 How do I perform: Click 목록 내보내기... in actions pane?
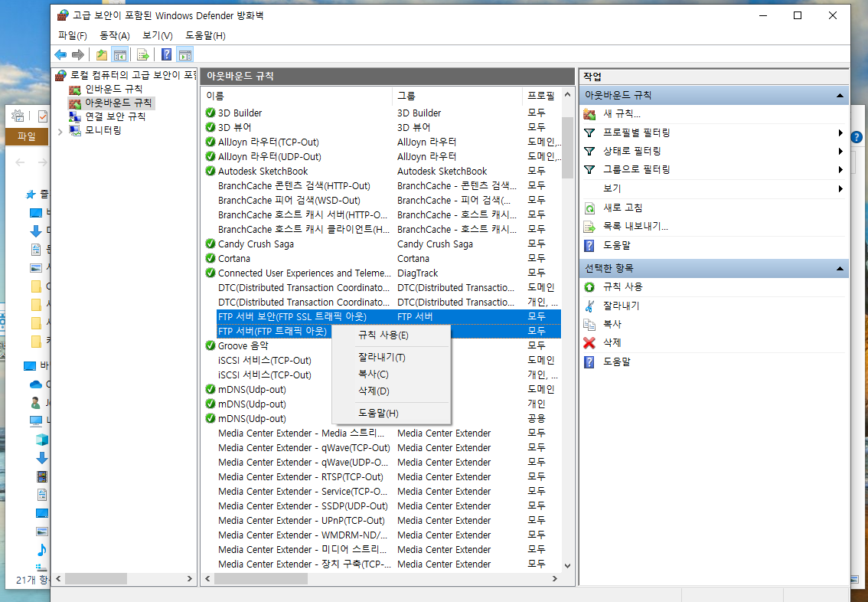click(x=635, y=226)
